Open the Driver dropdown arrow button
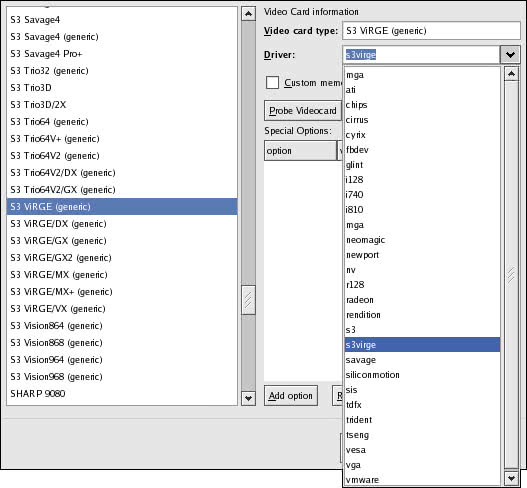This screenshot has height=488, width=527. pos(510,54)
